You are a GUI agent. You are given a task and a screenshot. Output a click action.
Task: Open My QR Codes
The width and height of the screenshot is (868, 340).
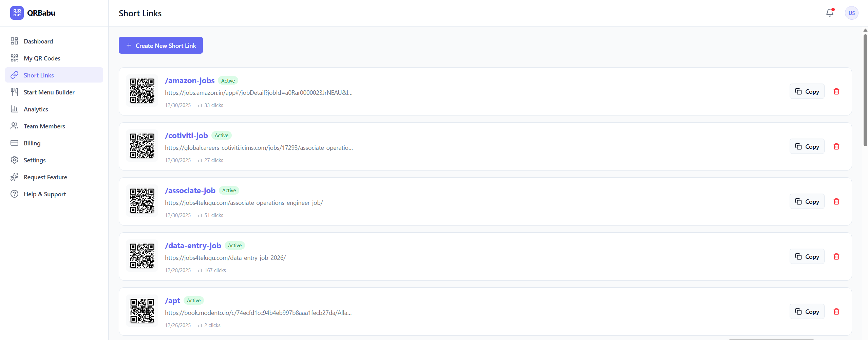click(x=42, y=58)
